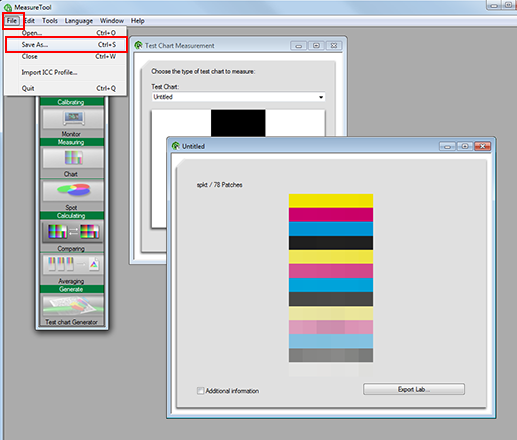Click the Export Lab button

point(414,389)
